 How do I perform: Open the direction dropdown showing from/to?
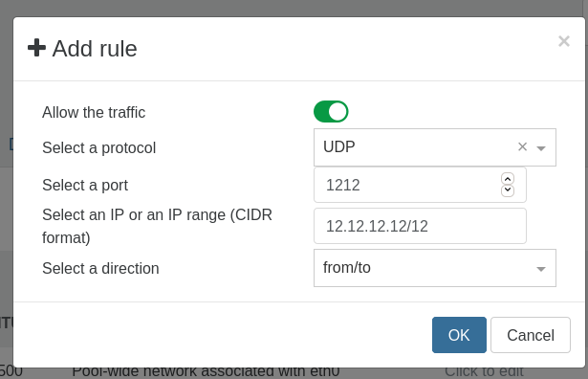[435, 268]
